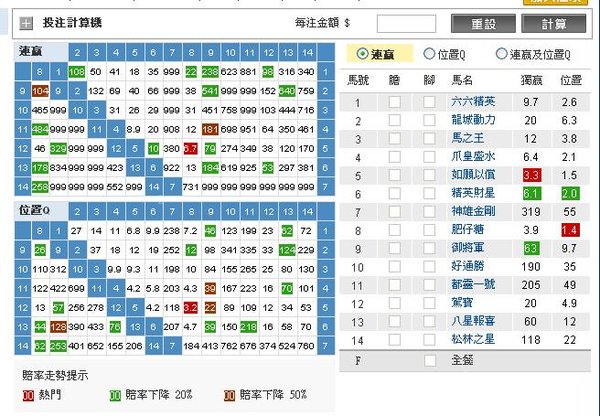Open horse name link 八星報喜
Viewport: 600px width, 416px height.
point(473,321)
